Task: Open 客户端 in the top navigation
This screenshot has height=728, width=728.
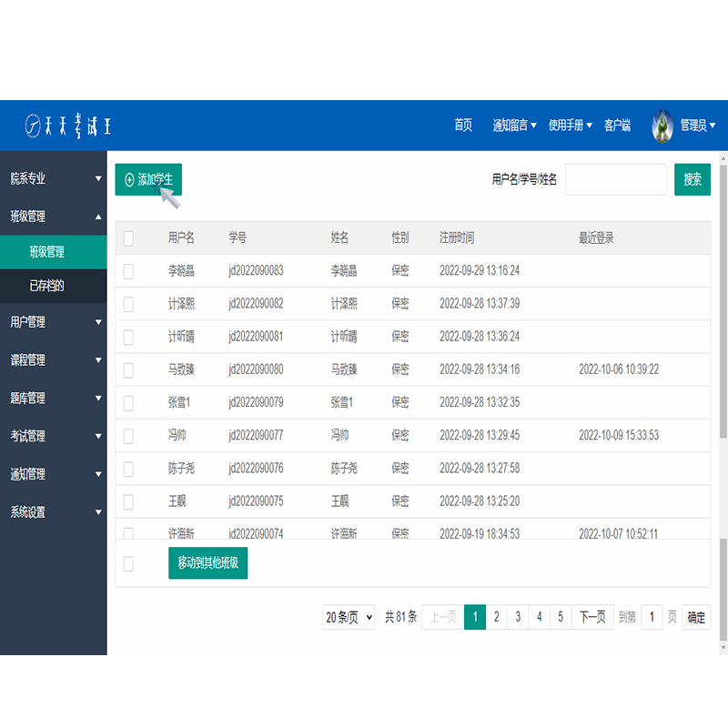Action: point(617,126)
